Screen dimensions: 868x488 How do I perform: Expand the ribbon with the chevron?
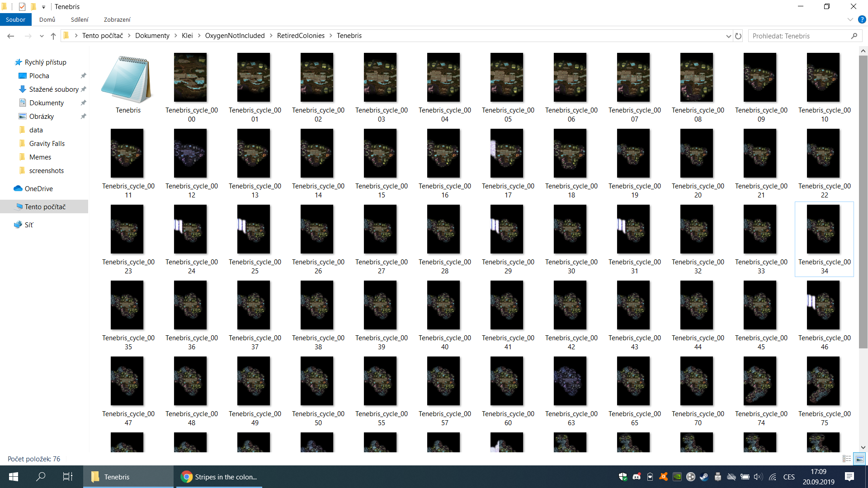tap(850, 19)
